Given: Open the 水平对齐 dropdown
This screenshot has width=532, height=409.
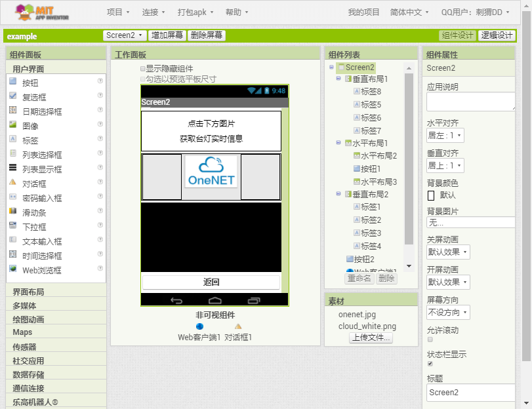Looking at the screenshot, I should tap(445, 136).
